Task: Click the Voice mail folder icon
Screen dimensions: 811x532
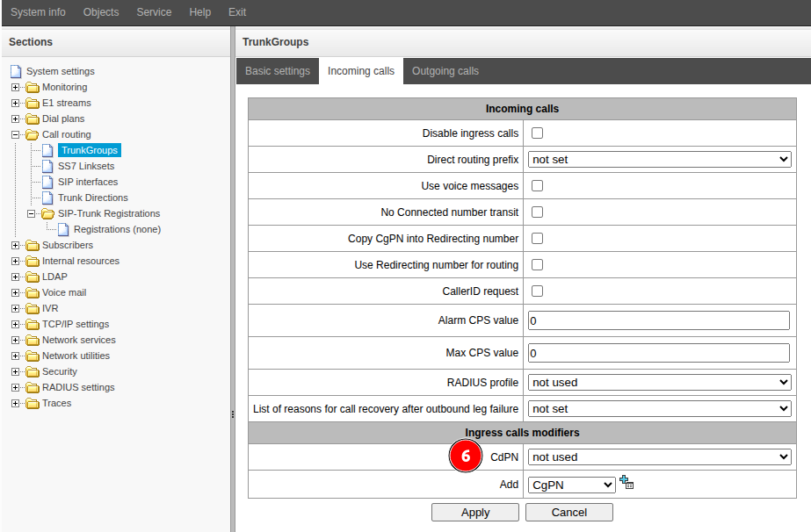Action: pos(33,292)
